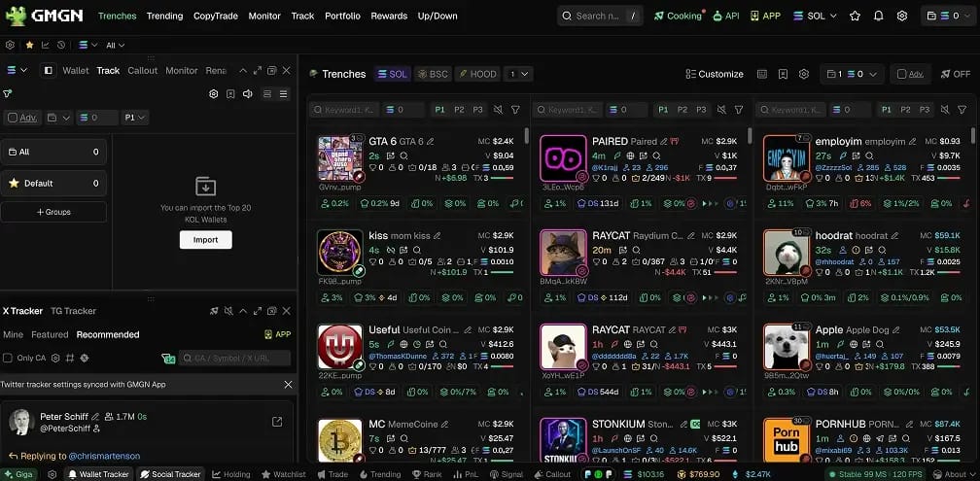Select the SOL chain chip in Trenches

pos(393,74)
